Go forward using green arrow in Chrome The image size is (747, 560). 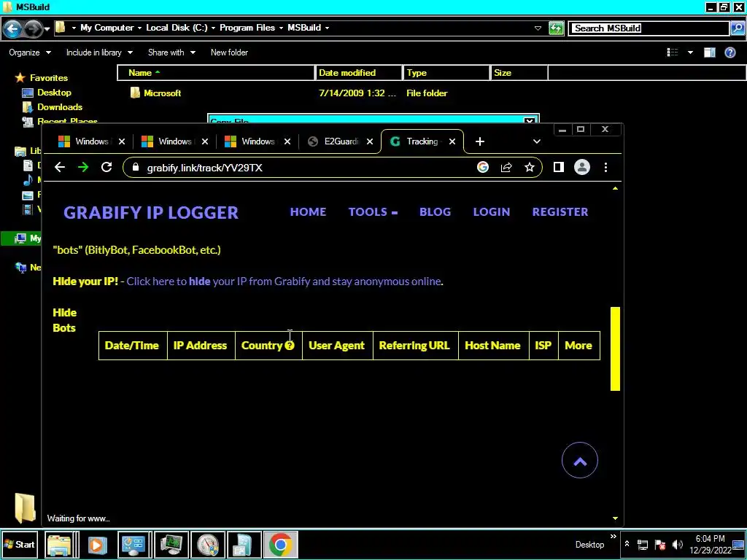[x=83, y=167]
